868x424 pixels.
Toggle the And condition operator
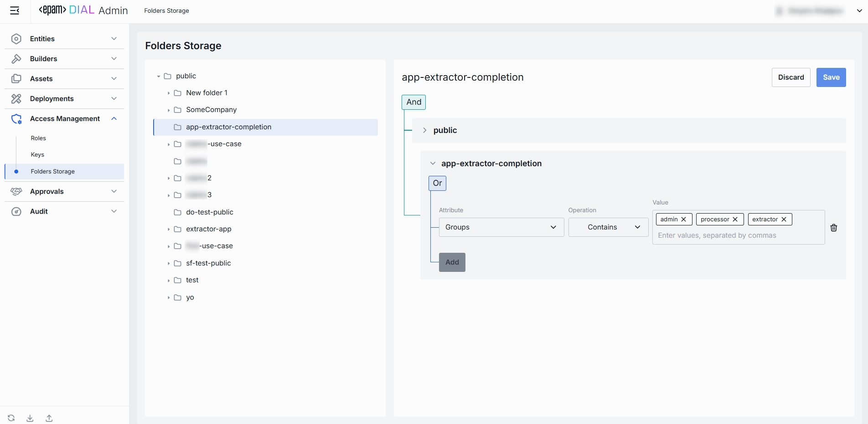click(413, 102)
